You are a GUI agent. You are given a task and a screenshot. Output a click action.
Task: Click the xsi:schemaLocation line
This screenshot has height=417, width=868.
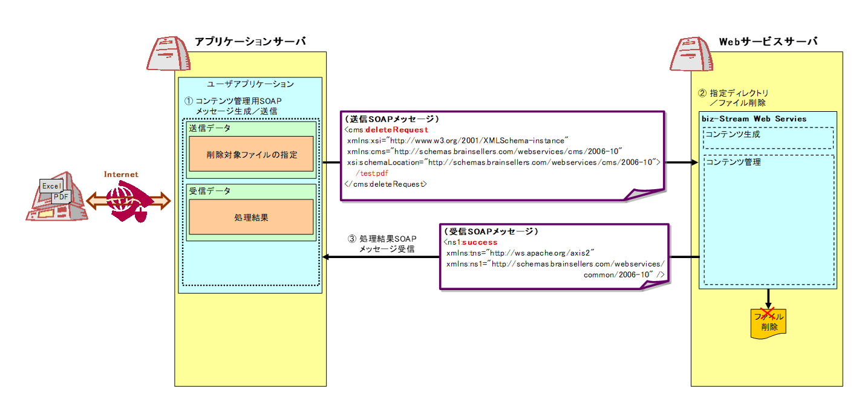(504, 162)
